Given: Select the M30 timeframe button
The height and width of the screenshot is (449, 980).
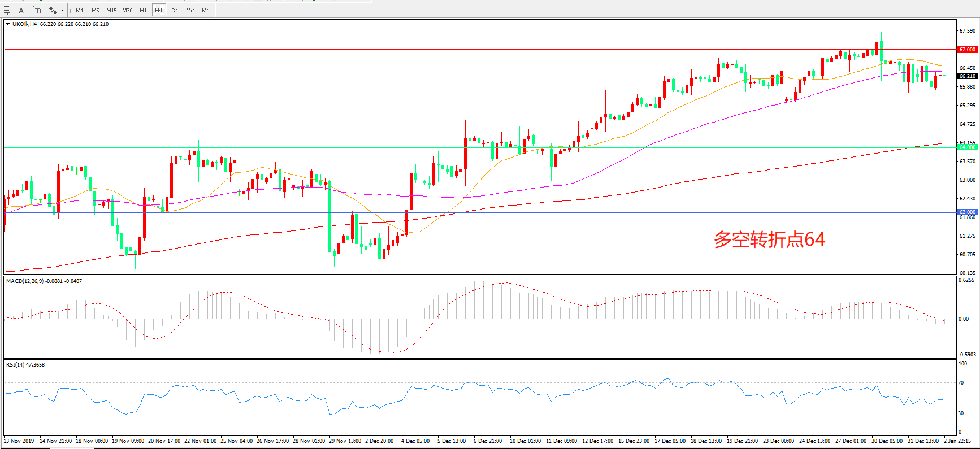Looking at the screenshot, I should [x=127, y=10].
